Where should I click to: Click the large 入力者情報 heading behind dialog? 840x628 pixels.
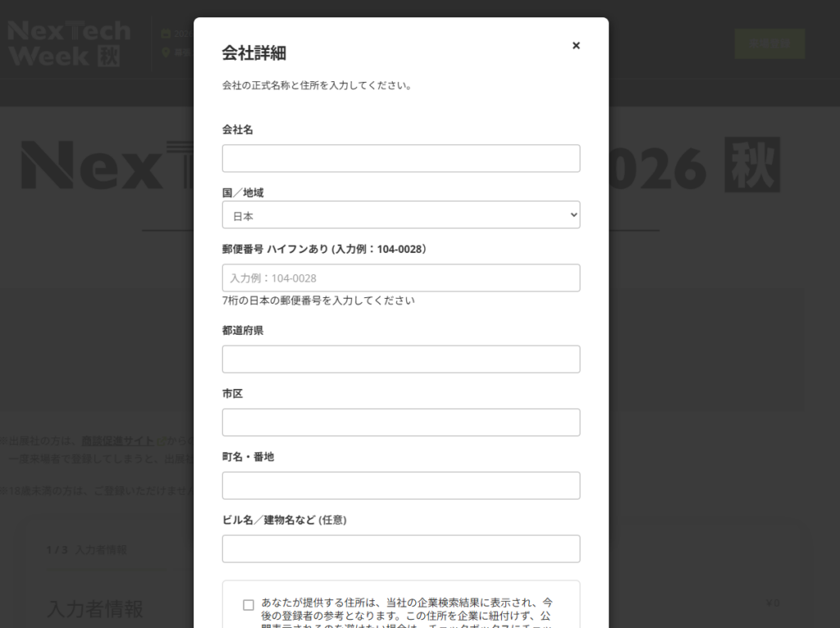(95, 609)
